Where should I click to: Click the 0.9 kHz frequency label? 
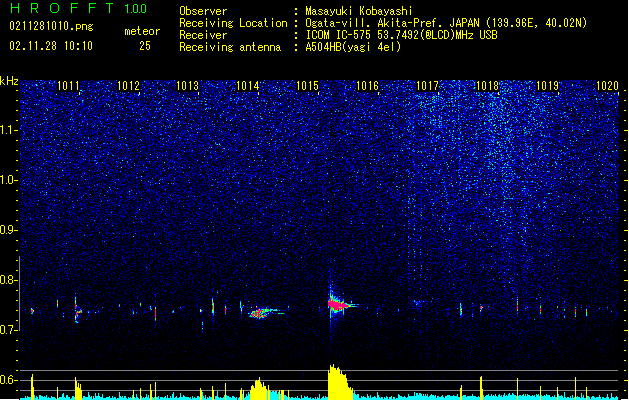(9, 230)
